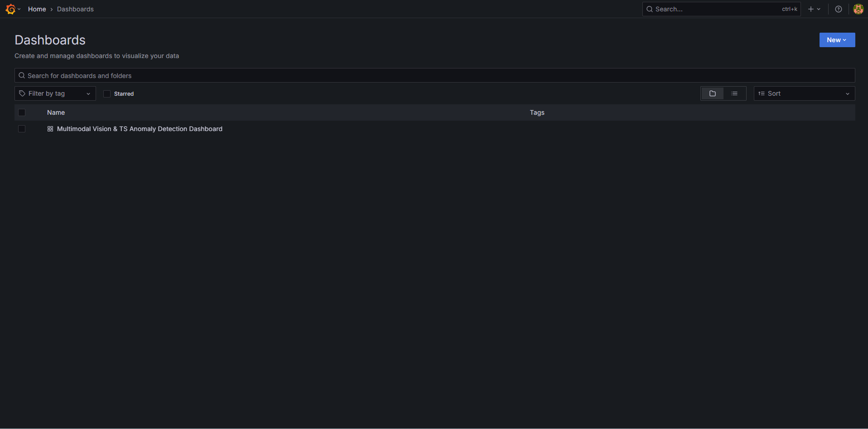The width and height of the screenshot is (868, 429).
Task: Select the Multimodal Vision dashboard row checkbox
Action: 22,129
